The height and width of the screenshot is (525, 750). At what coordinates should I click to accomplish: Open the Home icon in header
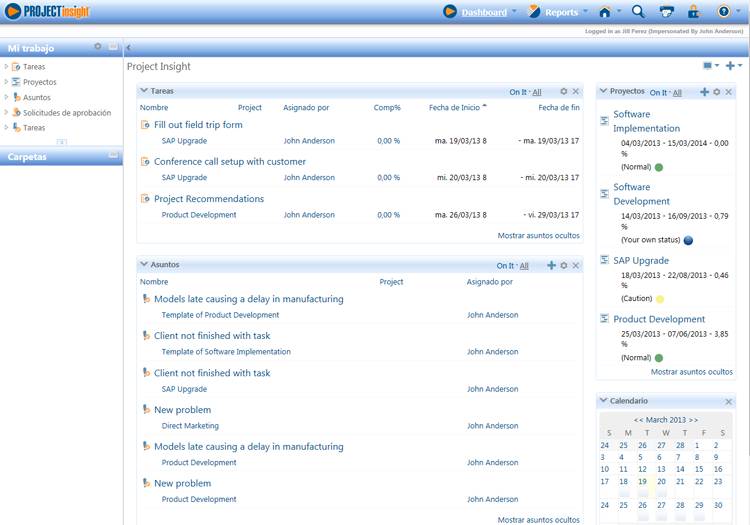604,12
